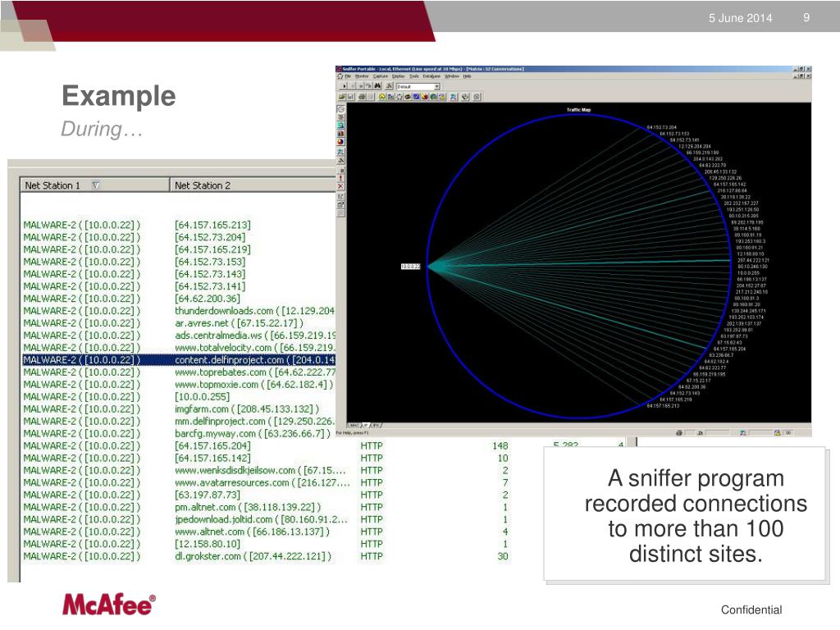
Task: Select the [10.0.0.255] row
Action: pyautogui.click(x=179, y=397)
